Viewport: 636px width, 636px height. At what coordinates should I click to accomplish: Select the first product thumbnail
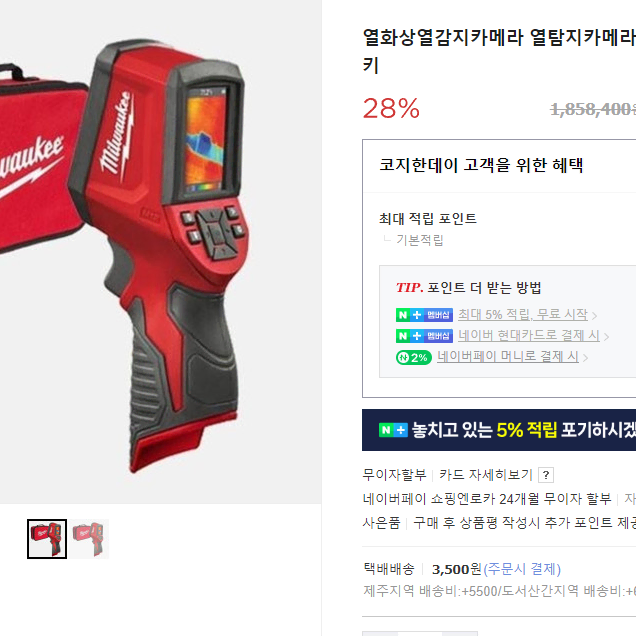point(47,539)
